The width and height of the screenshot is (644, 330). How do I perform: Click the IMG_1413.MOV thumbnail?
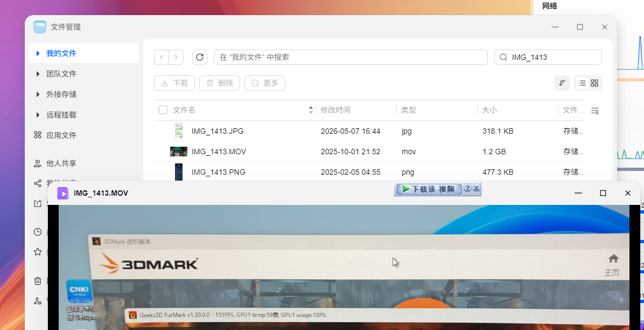179,152
